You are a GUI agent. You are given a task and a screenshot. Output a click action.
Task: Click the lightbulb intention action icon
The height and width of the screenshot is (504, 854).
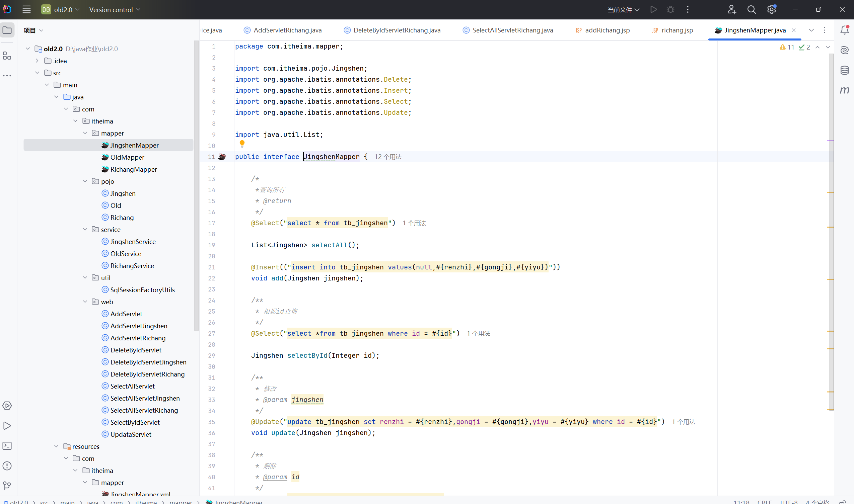coord(242,144)
